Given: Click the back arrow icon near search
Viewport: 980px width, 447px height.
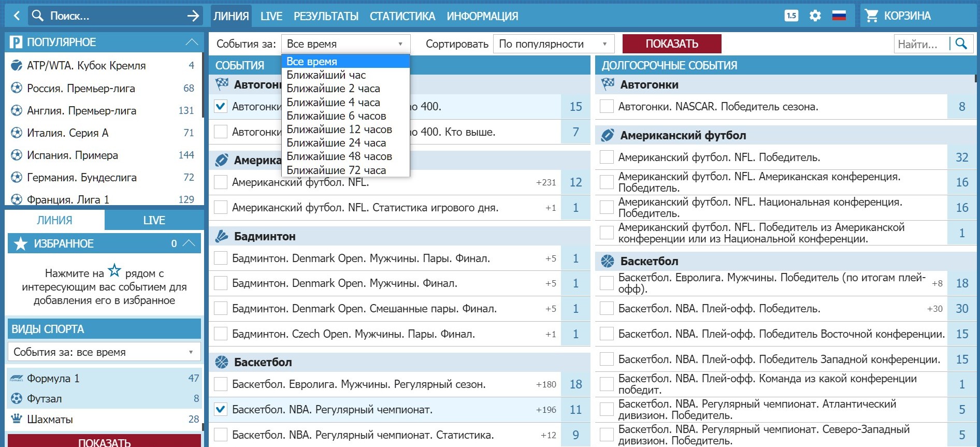Looking at the screenshot, I should pos(17,16).
